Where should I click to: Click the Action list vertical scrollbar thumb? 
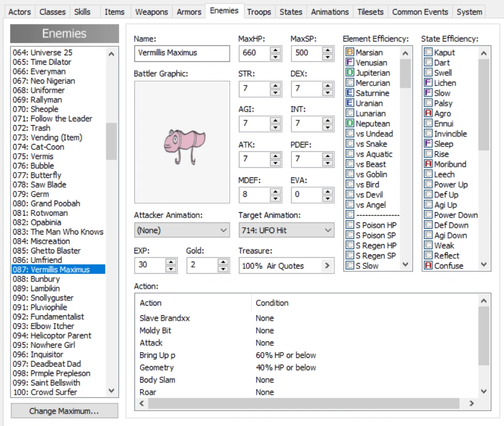click(484, 336)
